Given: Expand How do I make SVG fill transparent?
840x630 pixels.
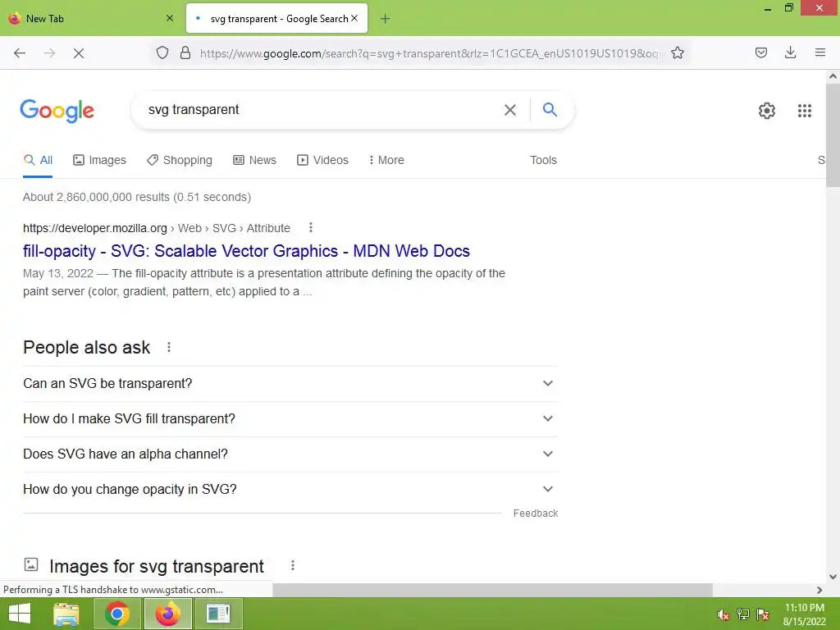Looking at the screenshot, I should (290, 419).
